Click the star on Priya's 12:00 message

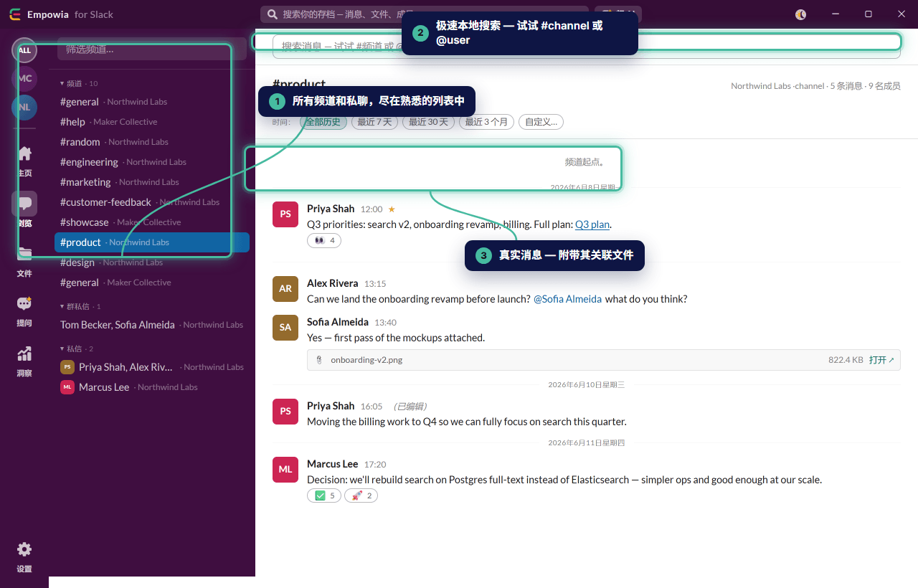(392, 209)
